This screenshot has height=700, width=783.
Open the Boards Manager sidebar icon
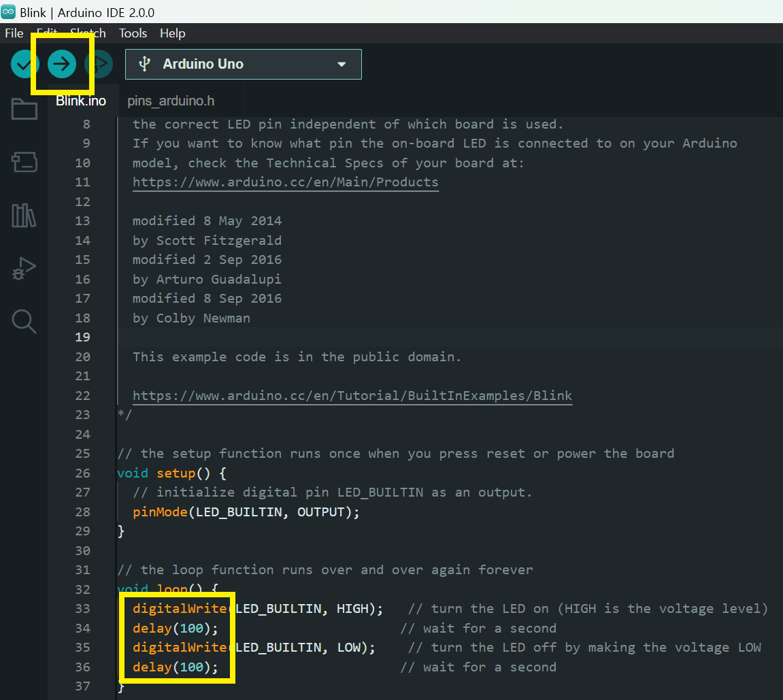[24, 162]
